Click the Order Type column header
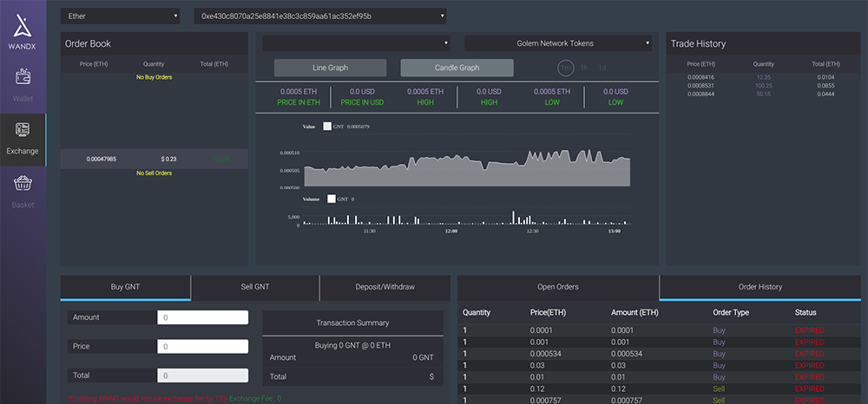 click(x=731, y=313)
